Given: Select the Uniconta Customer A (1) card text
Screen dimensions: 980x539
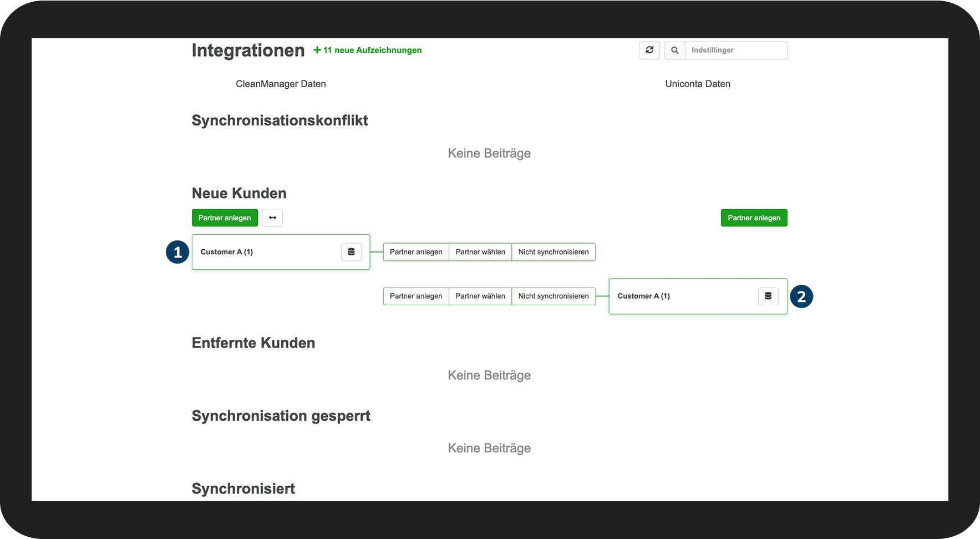Looking at the screenshot, I should (644, 296).
